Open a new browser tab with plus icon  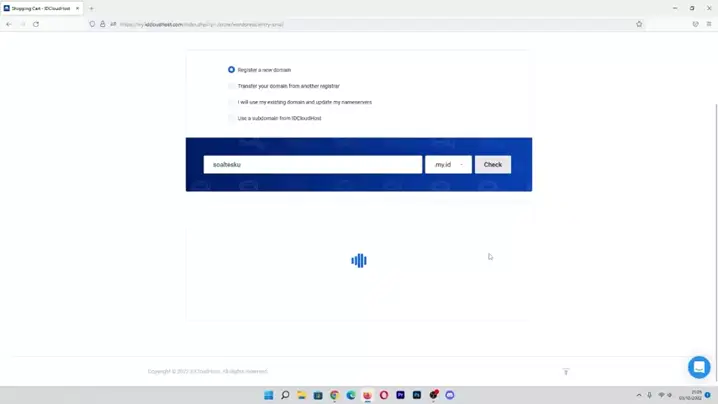click(91, 8)
